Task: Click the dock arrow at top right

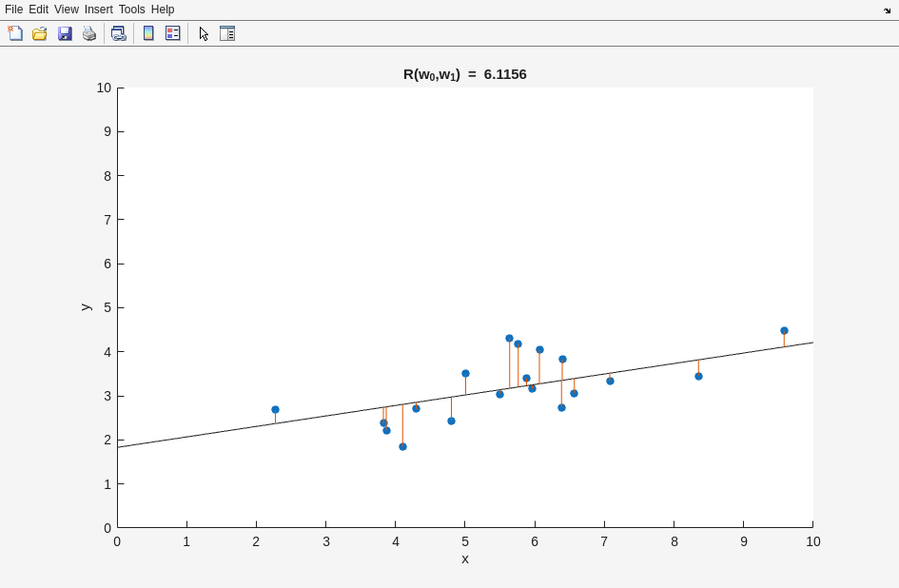Action: tap(887, 10)
